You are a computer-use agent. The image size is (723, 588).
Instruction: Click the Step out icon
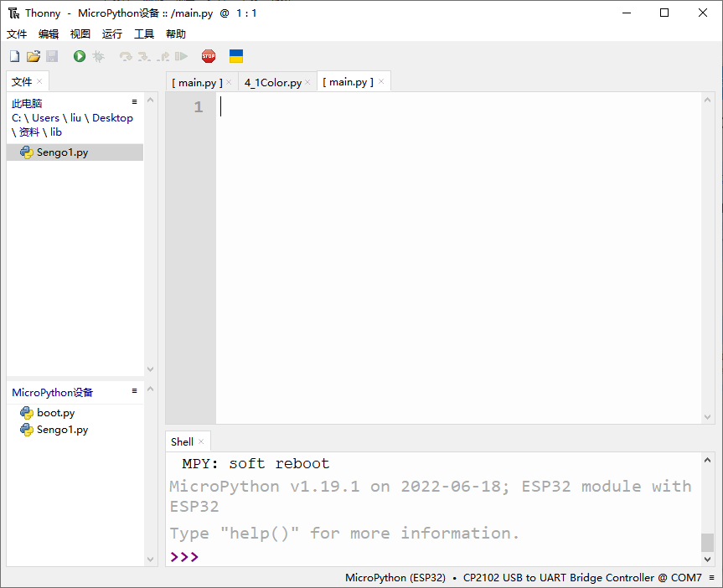click(x=163, y=56)
